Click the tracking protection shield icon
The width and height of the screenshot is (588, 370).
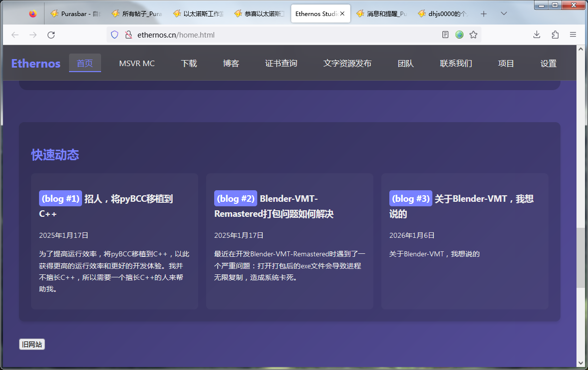tap(115, 35)
